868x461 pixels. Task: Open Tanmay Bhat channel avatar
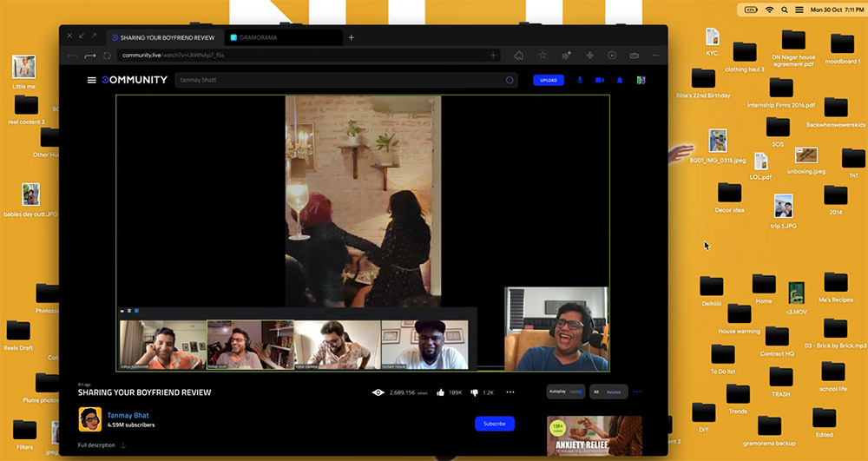tap(89, 419)
